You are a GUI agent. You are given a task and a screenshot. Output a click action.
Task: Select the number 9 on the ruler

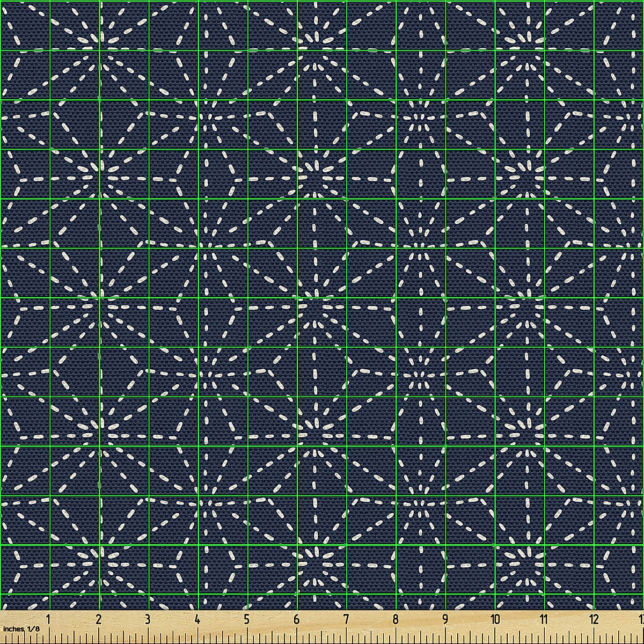(x=445, y=619)
